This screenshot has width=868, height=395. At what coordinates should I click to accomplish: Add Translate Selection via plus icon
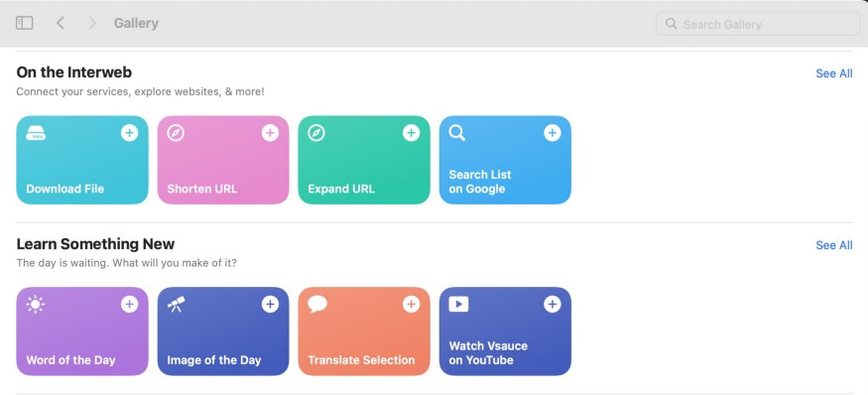[412, 304]
